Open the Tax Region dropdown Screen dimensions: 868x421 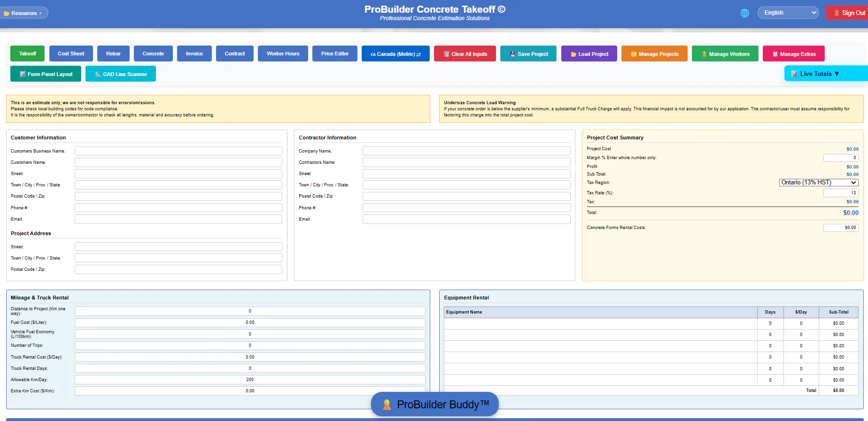pos(819,183)
